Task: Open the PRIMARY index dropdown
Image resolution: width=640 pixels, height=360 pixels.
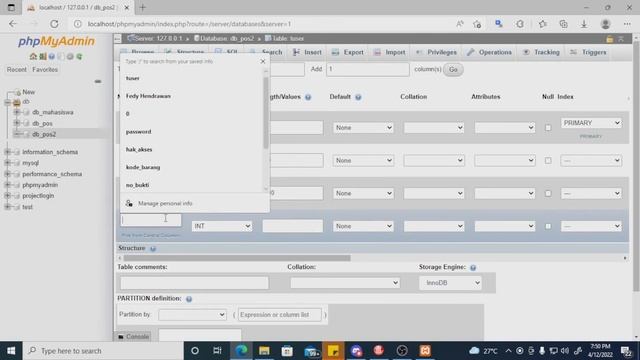Action: coord(591,123)
